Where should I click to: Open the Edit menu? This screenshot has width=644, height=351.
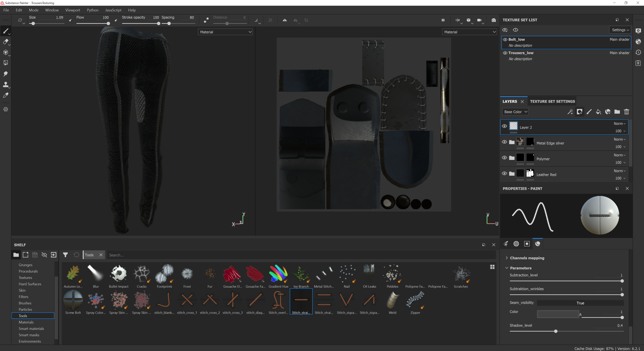point(19,10)
